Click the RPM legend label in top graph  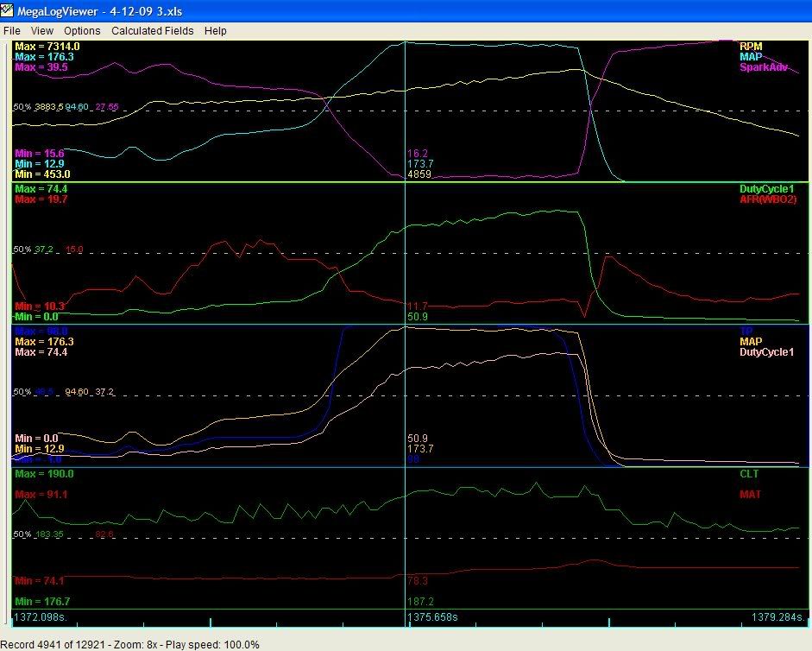pyautogui.click(x=751, y=47)
